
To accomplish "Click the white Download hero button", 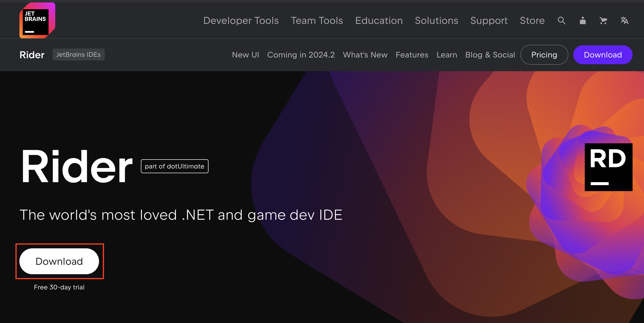I will [x=59, y=261].
